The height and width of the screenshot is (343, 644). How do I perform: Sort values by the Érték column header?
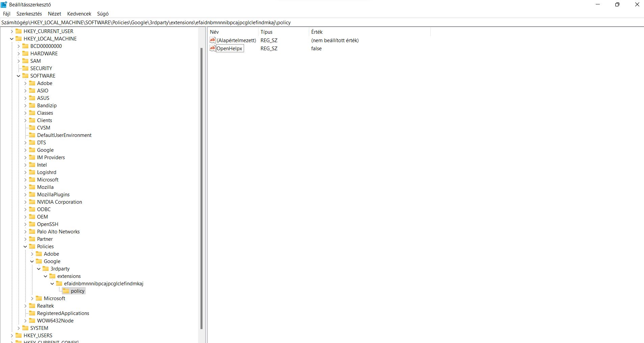coord(370,32)
